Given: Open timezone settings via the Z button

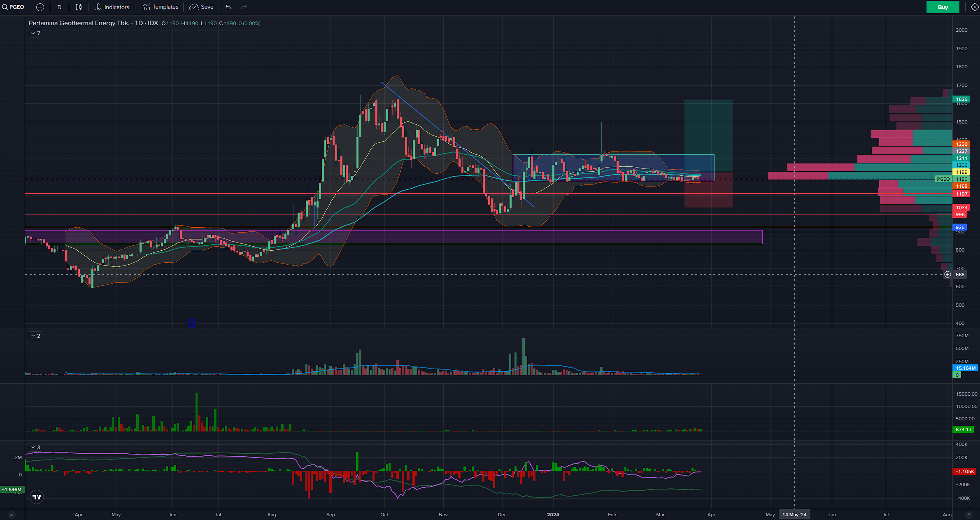Looking at the screenshot, I should tap(12, 515).
